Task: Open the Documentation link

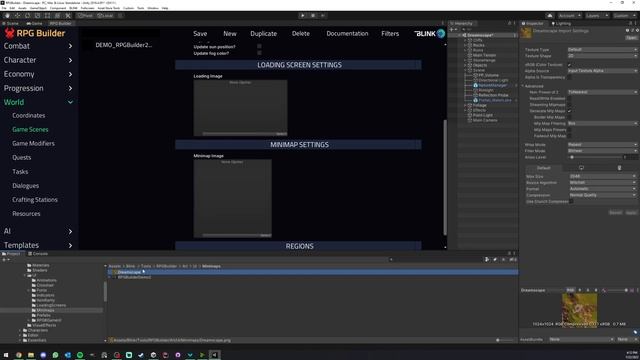Action: 347,34
